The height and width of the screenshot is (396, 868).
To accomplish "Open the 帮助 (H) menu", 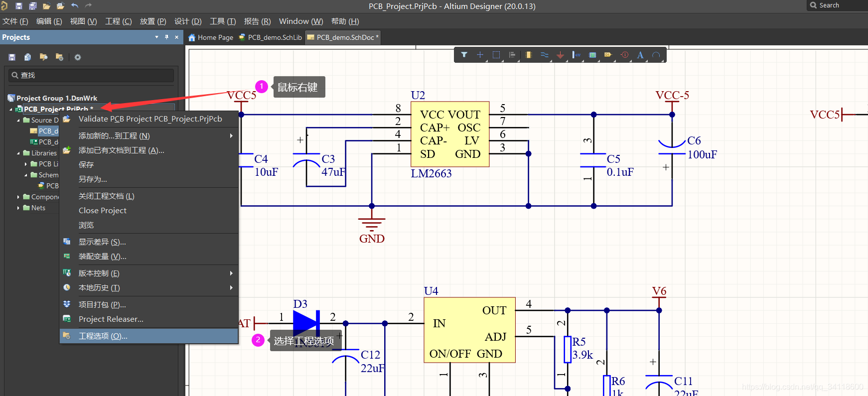I will point(345,21).
